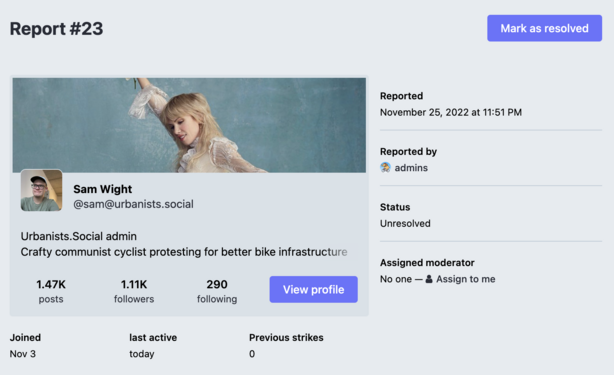
Task: Click the 1.11K followers count
Action: coord(134,291)
